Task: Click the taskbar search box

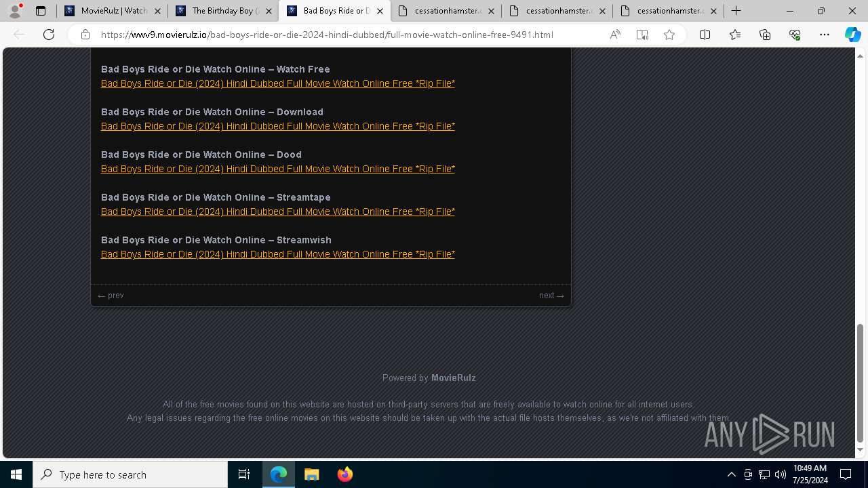Action: [130, 474]
